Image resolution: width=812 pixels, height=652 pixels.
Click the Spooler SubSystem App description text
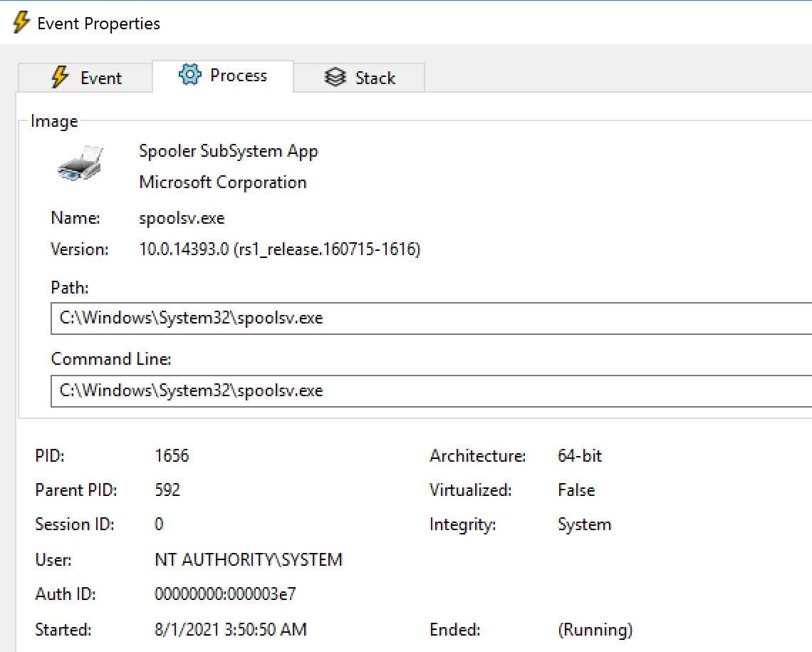(229, 151)
